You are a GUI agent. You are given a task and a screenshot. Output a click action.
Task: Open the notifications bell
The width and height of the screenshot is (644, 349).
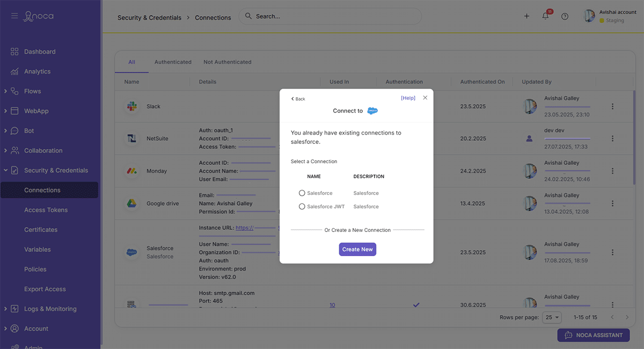point(545,16)
